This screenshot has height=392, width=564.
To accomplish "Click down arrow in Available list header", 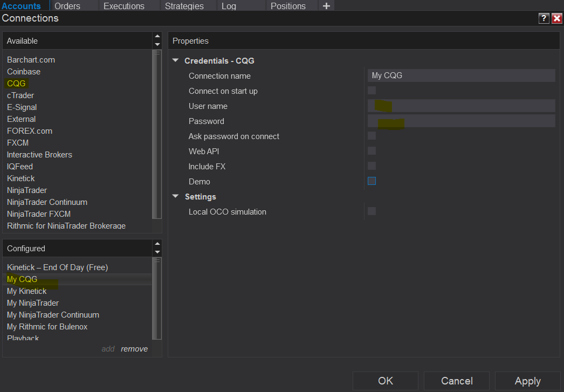I will point(157,45).
